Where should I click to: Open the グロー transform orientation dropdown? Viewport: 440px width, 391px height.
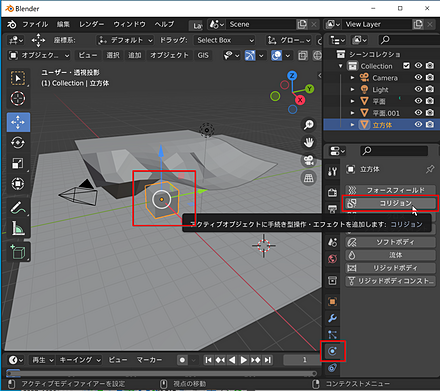click(x=289, y=40)
